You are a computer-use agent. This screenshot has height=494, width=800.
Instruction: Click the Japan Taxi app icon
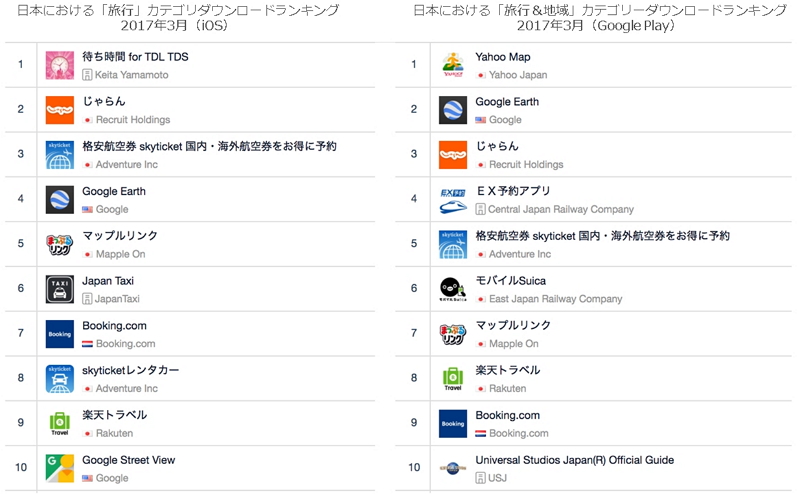click(60, 289)
